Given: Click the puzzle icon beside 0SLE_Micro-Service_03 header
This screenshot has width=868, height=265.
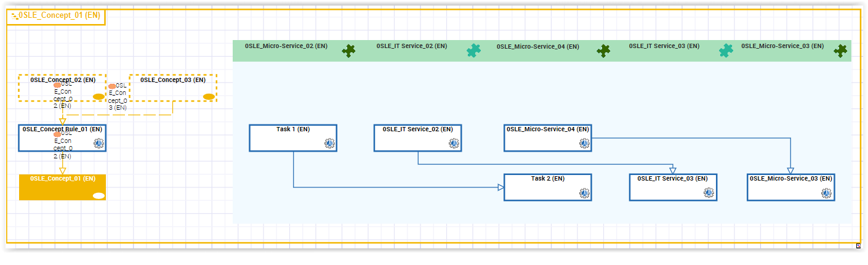Looking at the screenshot, I should 840,51.
